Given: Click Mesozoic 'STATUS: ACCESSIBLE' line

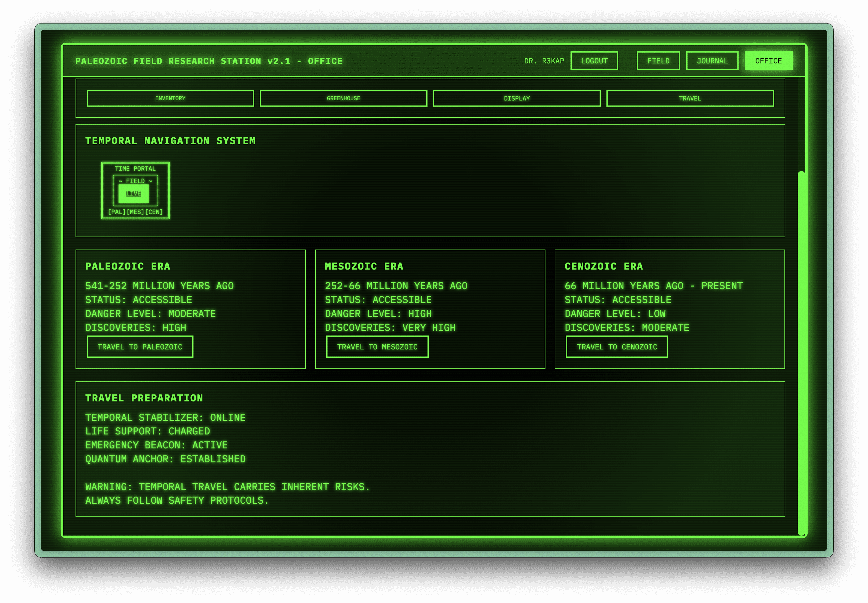Looking at the screenshot, I should tap(378, 300).
